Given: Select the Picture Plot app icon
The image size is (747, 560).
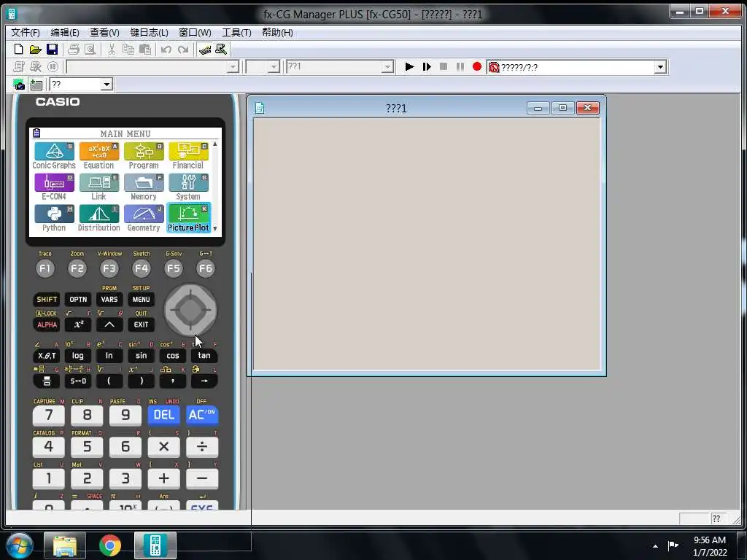Looking at the screenshot, I should (188, 218).
